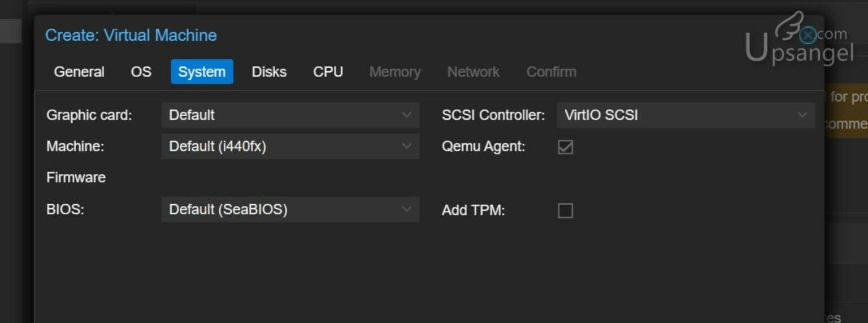Uncheck the Qemu Agent checkbox
Image resolution: width=868 pixels, height=323 pixels.
click(565, 147)
